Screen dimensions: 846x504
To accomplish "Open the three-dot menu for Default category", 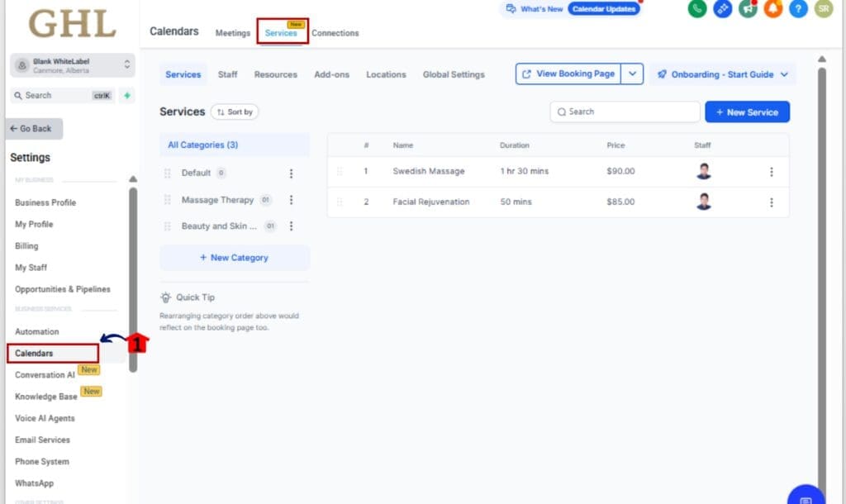I will pos(291,174).
